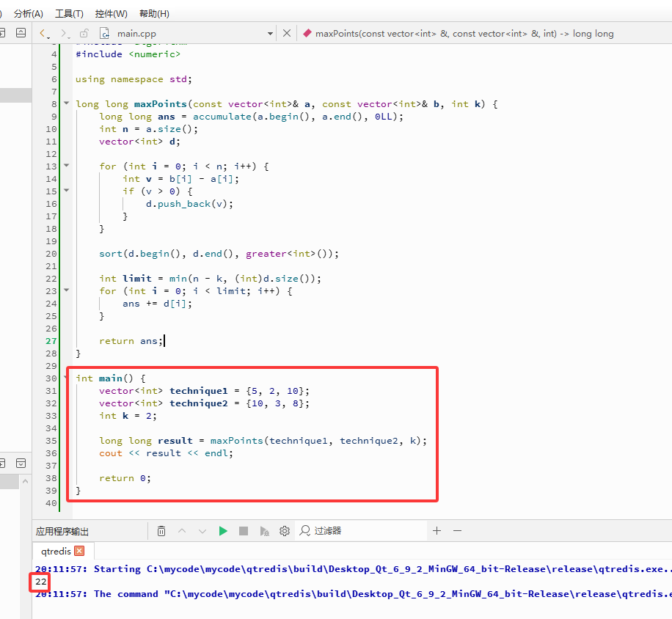
Task: Click line number 27 in the gutter
Action: [x=51, y=341]
